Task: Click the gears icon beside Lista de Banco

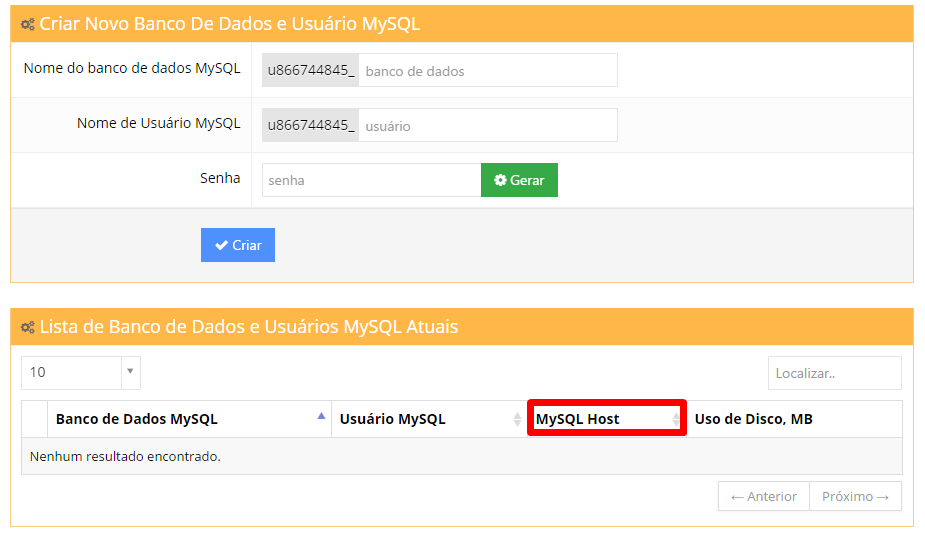Action: click(28, 327)
